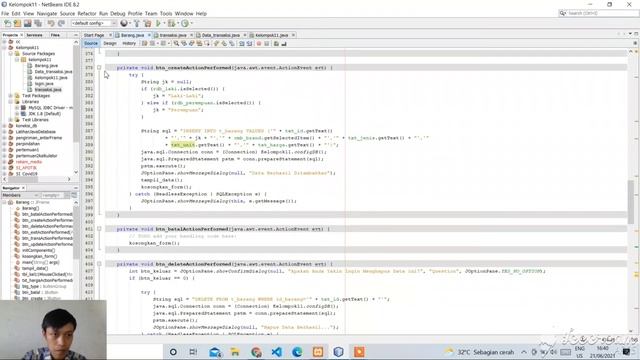Click the New Project toolbar icon

18,23
